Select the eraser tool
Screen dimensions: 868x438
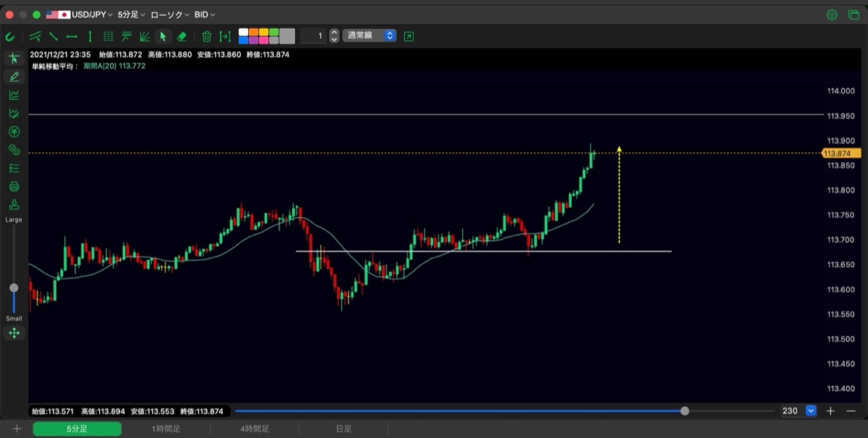182,36
